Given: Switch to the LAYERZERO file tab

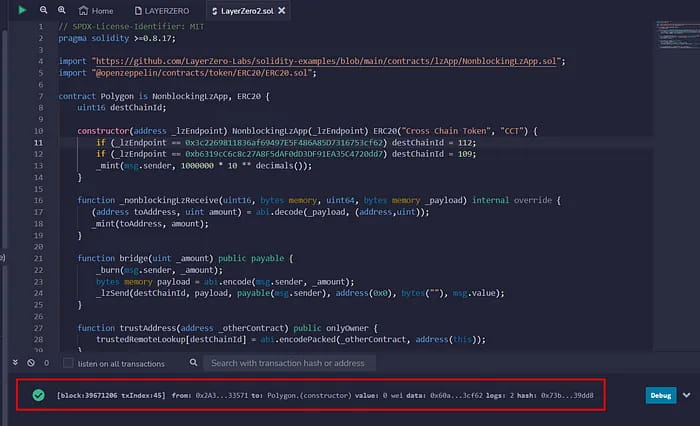Looking at the screenshot, I should (162, 11).
